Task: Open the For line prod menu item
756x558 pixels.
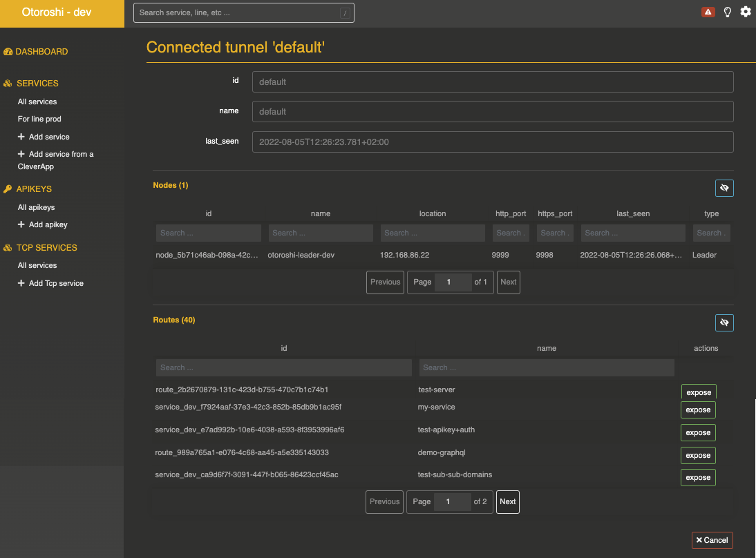Action: [39, 119]
